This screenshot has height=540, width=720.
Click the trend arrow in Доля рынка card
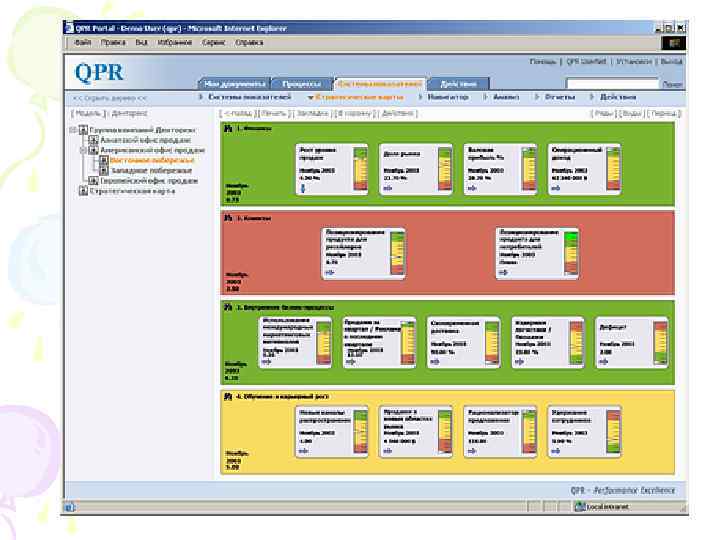click(388, 188)
